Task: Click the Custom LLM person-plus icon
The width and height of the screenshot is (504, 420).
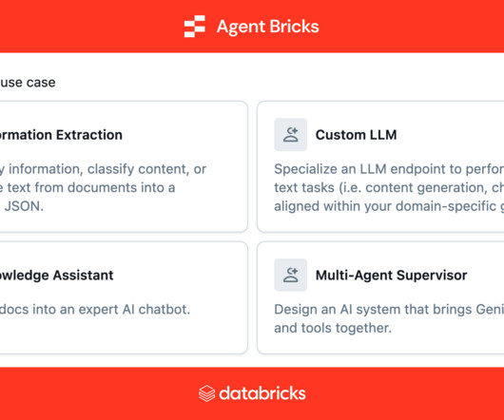Action: 291,135
